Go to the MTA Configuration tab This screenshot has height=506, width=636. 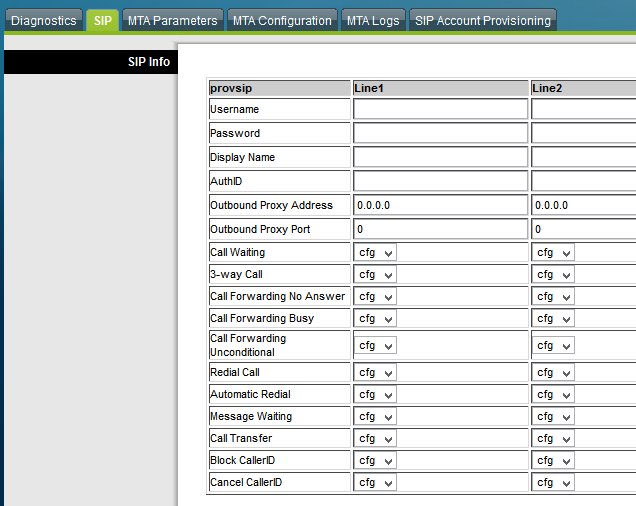281,20
